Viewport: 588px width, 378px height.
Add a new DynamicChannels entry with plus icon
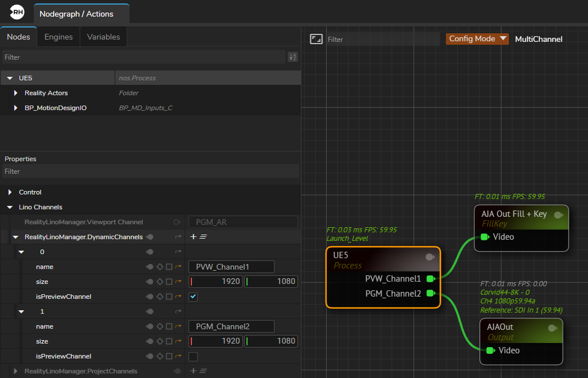[x=193, y=236]
